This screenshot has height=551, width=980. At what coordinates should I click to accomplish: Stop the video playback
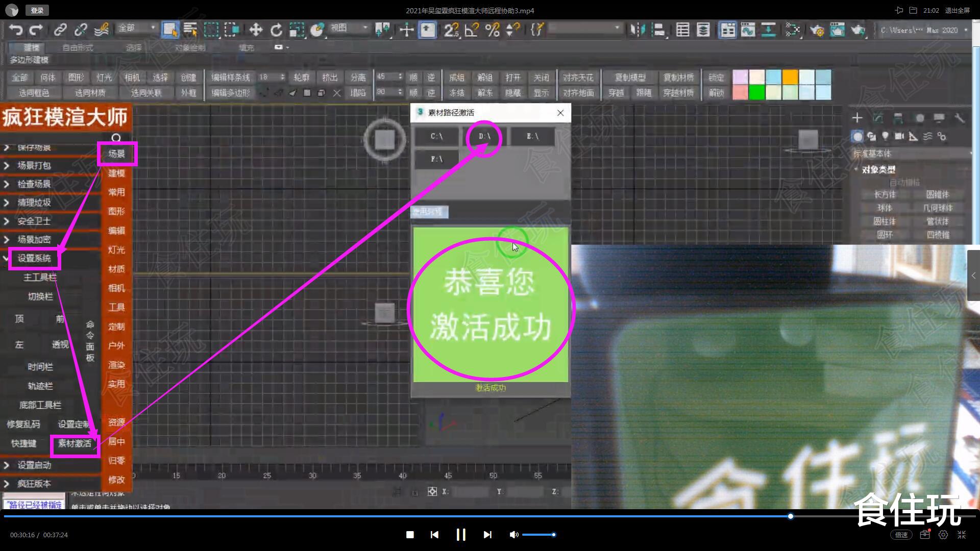[x=410, y=535]
